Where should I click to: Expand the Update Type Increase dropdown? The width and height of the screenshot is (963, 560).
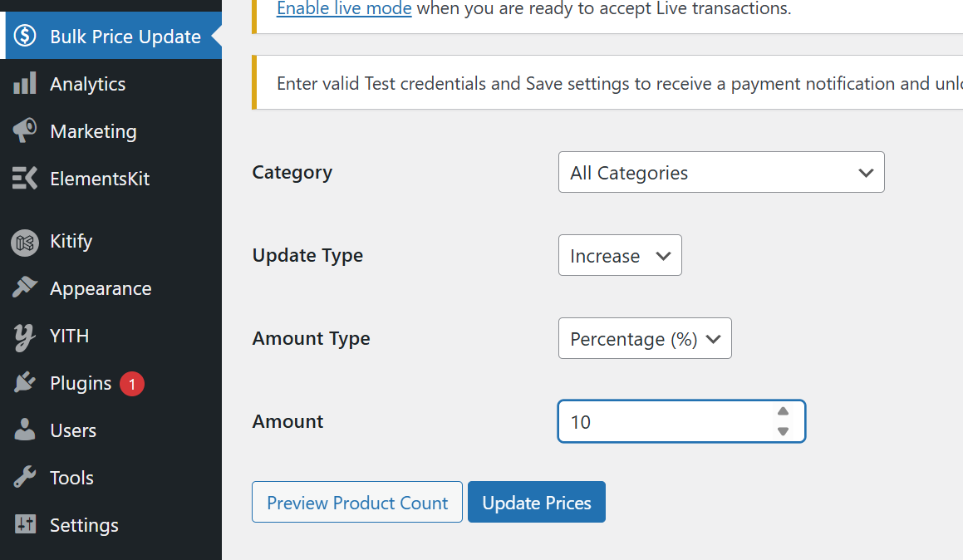coord(620,256)
